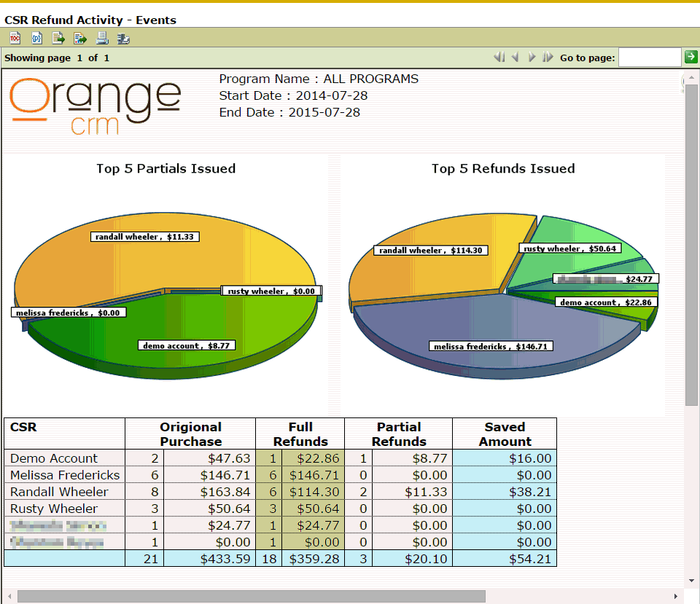Go to the previous page arrow

515,58
